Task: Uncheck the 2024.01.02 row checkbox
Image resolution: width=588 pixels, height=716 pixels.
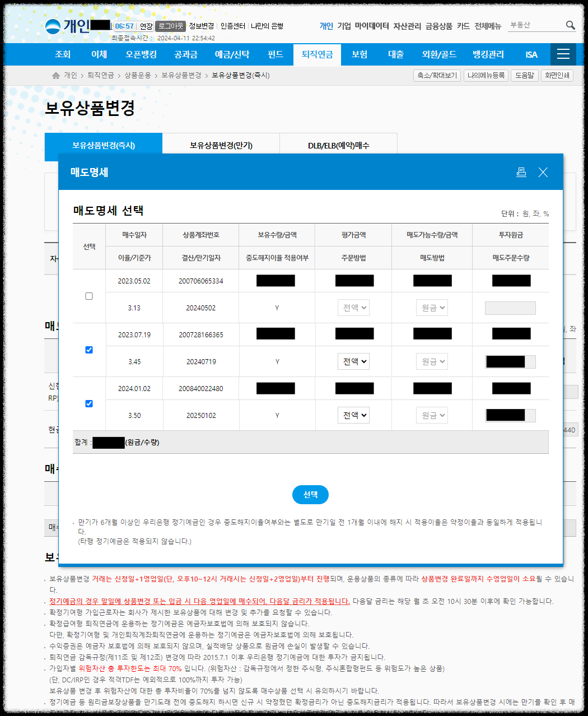Action: coord(88,403)
